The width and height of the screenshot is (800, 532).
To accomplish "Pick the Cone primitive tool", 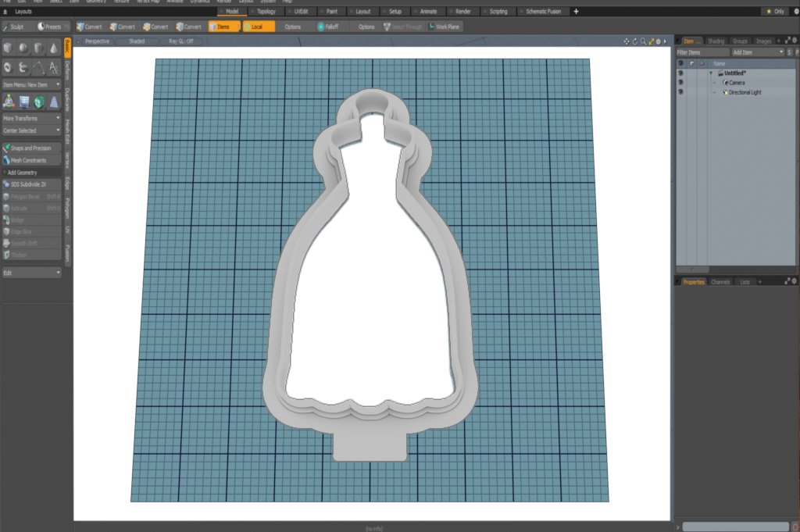I will 54,48.
